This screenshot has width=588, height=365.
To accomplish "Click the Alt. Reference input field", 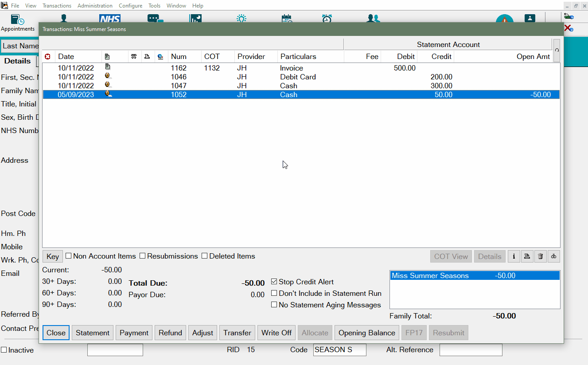I will pos(471,350).
